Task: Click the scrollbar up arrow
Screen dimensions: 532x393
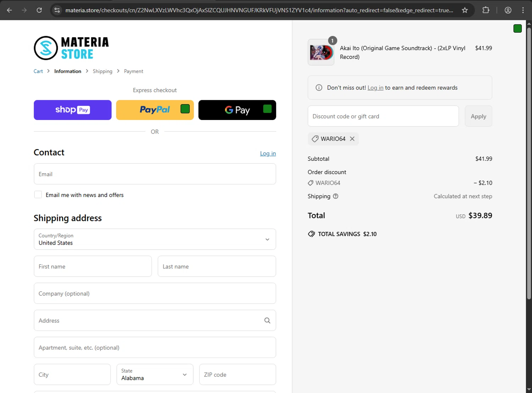Action: [x=529, y=23]
